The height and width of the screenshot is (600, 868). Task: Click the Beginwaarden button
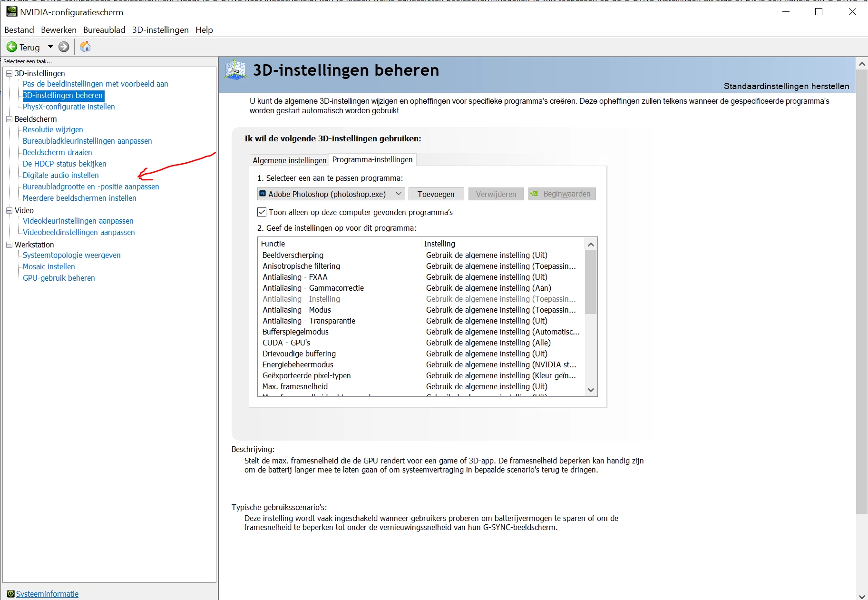tap(562, 194)
